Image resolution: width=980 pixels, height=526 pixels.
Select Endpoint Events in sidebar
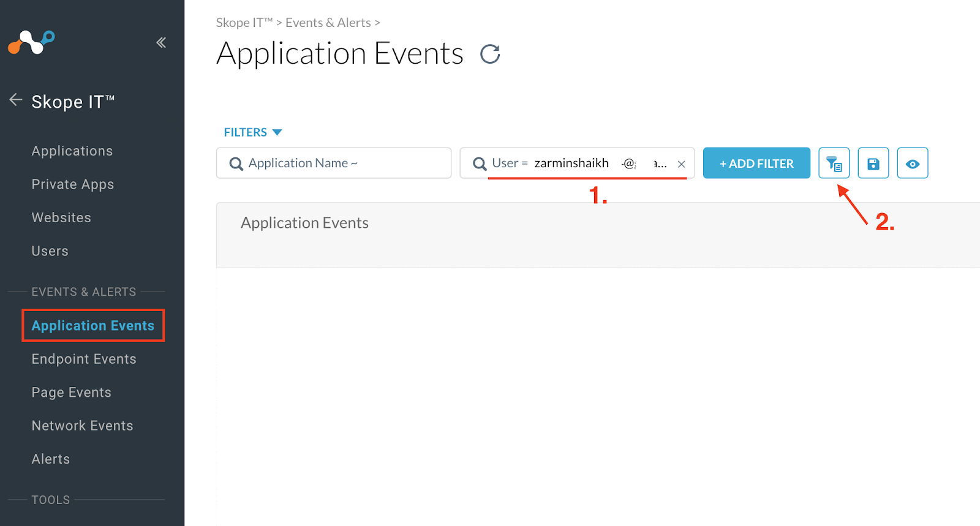tap(84, 359)
